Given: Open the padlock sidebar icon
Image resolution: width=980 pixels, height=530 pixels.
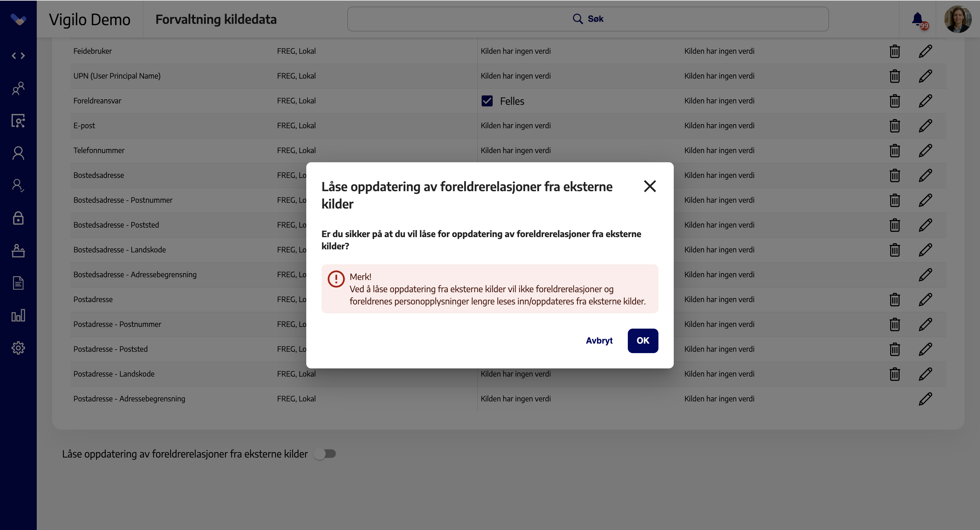Looking at the screenshot, I should [x=18, y=218].
